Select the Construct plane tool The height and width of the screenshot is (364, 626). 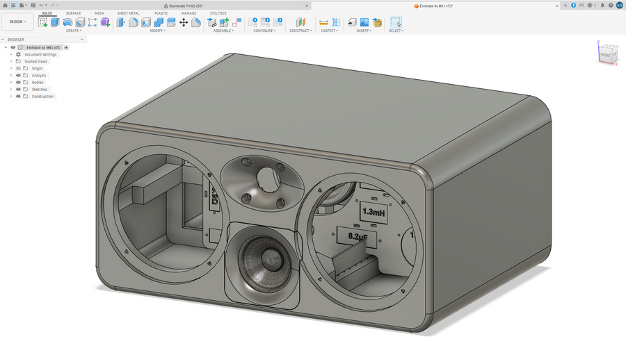(x=300, y=22)
